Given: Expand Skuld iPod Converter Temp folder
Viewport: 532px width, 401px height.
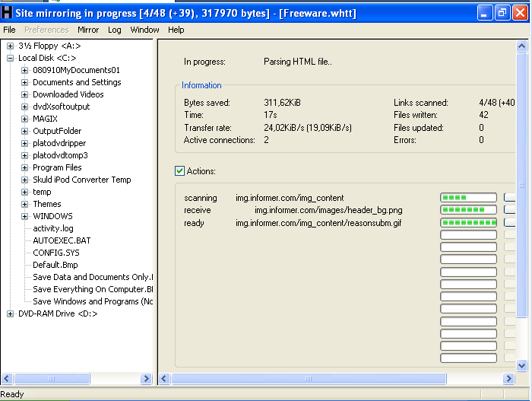Looking at the screenshot, I should click(x=24, y=180).
